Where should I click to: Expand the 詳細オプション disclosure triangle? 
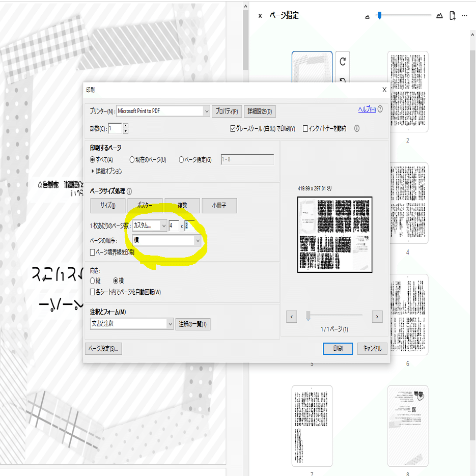coord(91,171)
